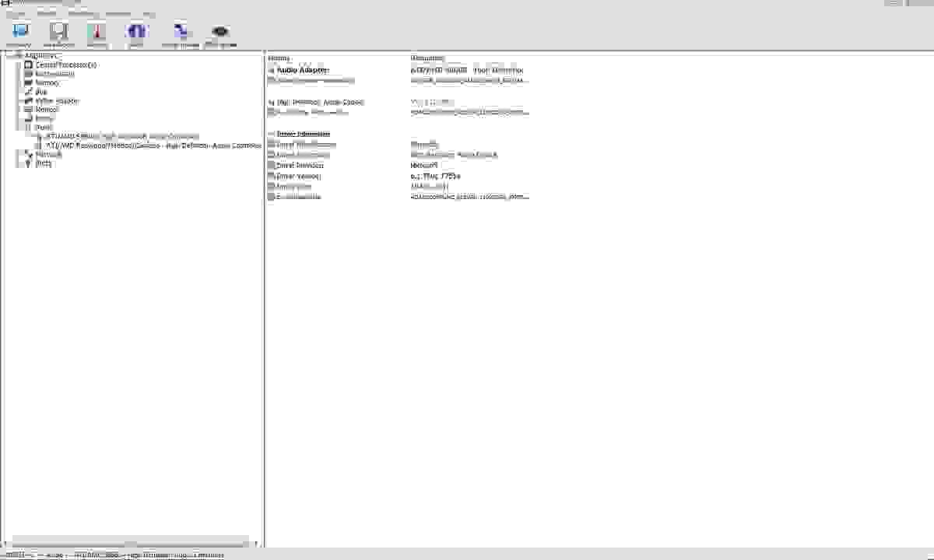Click the Memory icon in the device tree

tap(28, 82)
